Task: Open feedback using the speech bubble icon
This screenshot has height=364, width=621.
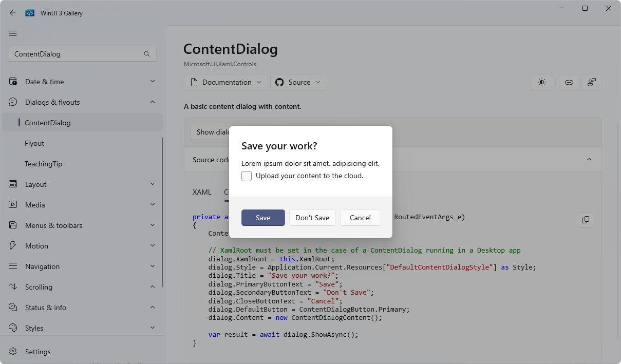Action: click(x=592, y=82)
